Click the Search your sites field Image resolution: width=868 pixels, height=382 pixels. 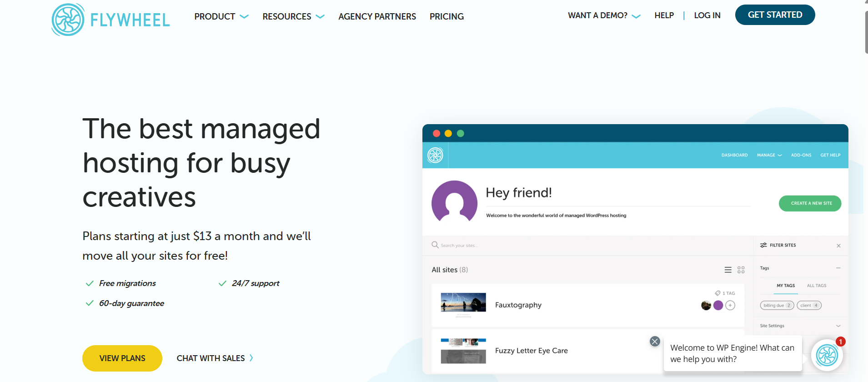click(588, 245)
